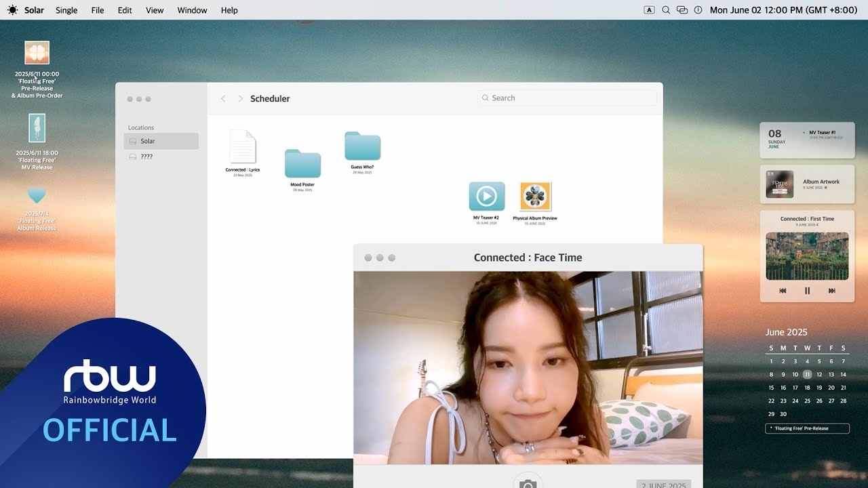This screenshot has width=868, height=488.
Task: Open the Pre-Release clover desktop icon
Action: point(37,53)
